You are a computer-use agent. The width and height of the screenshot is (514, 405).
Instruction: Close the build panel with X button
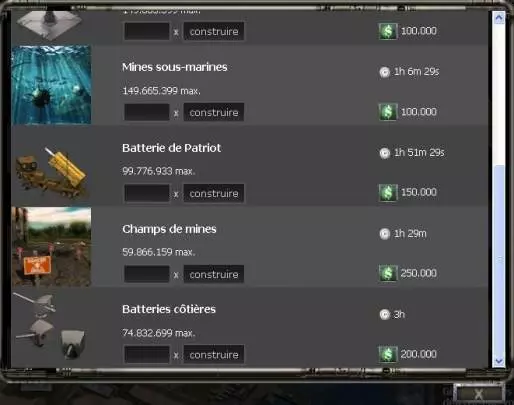[479, 394]
